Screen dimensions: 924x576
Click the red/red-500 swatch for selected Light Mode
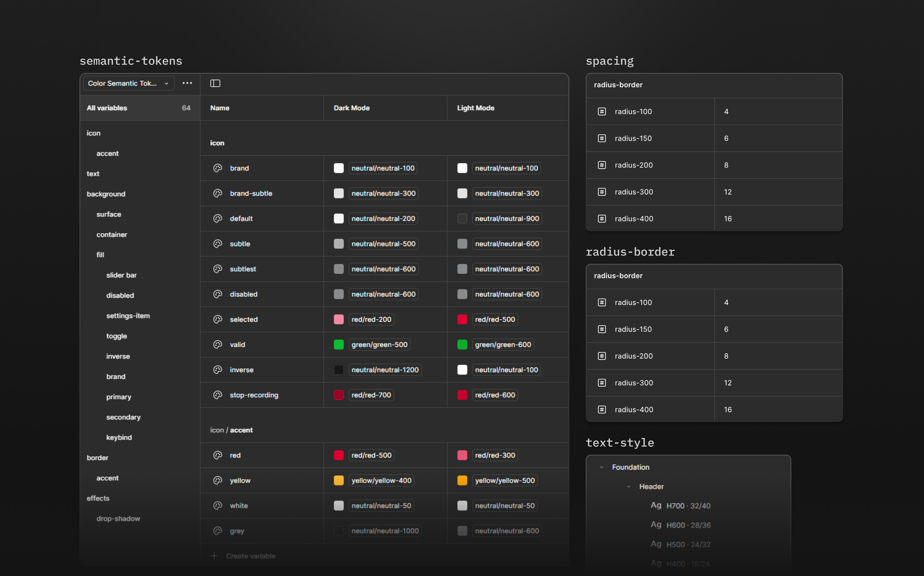tap(462, 320)
